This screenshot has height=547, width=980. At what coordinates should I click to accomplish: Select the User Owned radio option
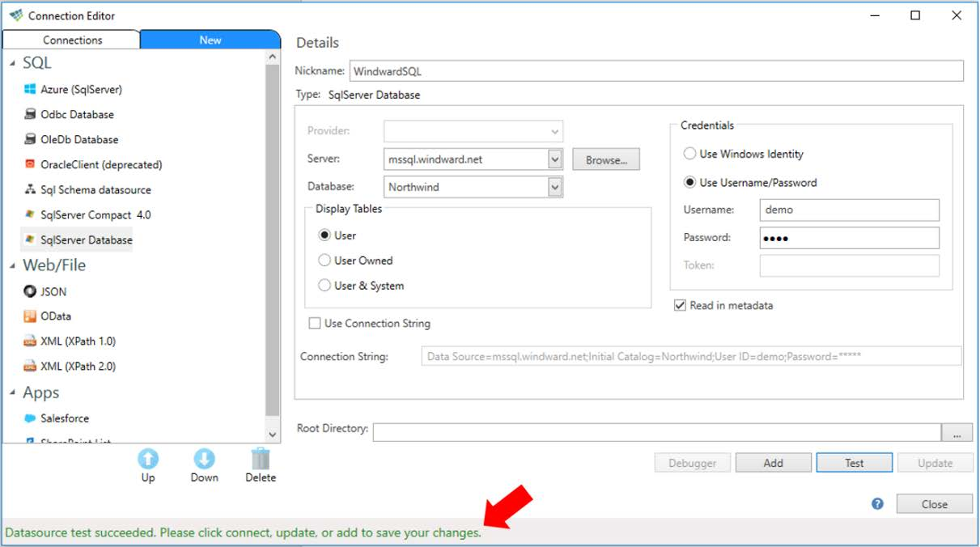[x=325, y=261]
